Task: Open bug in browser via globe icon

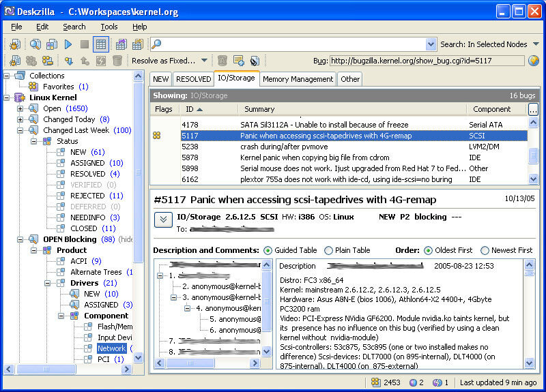Action: coord(533,61)
